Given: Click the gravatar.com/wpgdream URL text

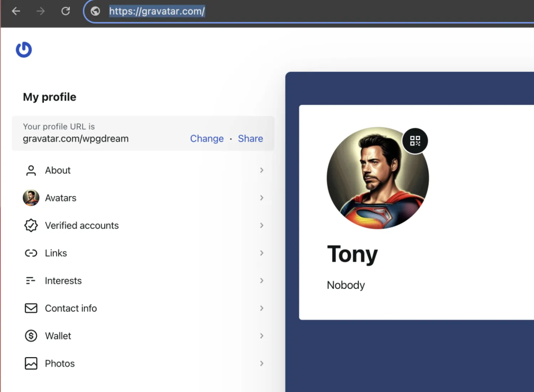Looking at the screenshot, I should (76, 139).
